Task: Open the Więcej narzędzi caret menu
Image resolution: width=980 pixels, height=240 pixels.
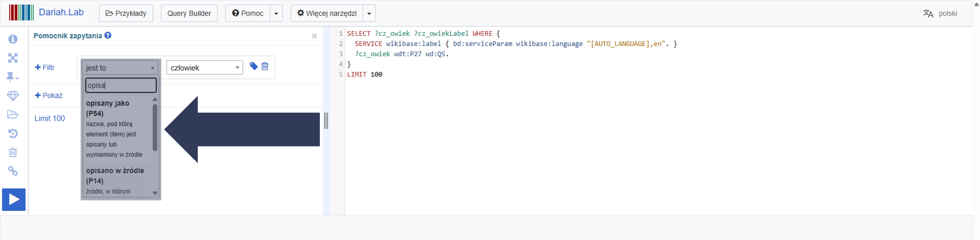Action: (369, 14)
